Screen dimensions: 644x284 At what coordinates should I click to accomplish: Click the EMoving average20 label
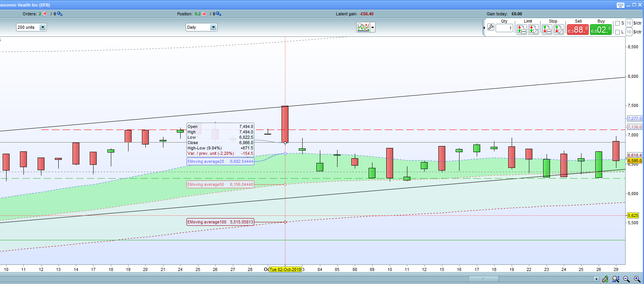tap(220, 161)
